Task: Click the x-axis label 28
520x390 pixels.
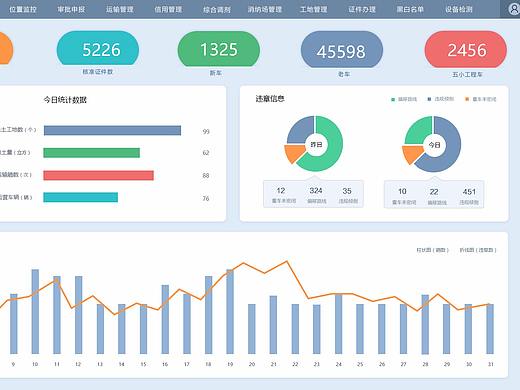Action: 425,364
